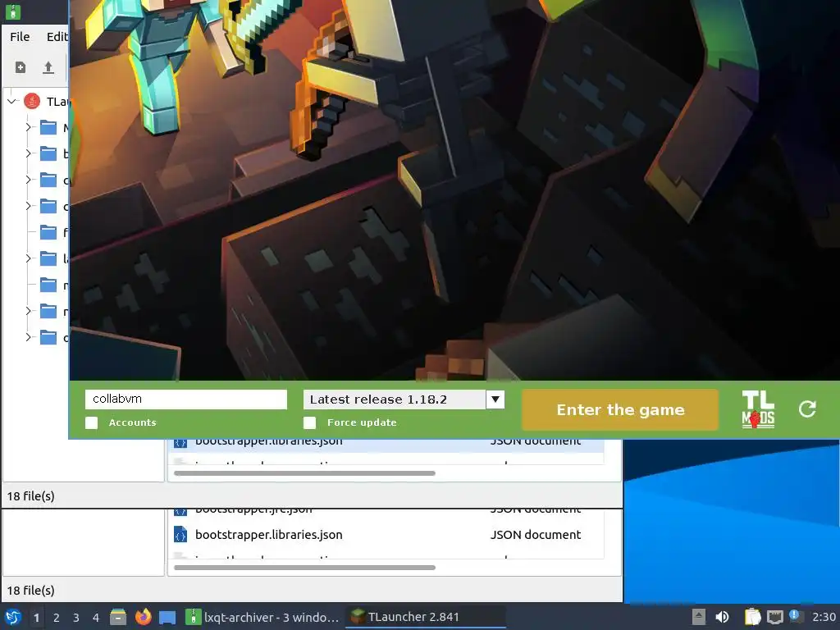This screenshot has width=840, height=630.
Task: Open the LXQt start menu
Action: click(12, 617)
